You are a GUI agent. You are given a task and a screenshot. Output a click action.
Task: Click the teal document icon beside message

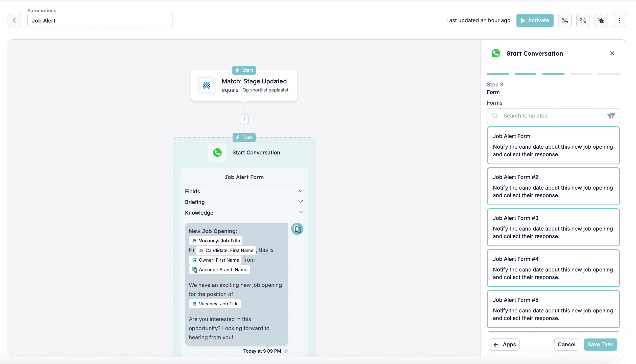[x=297, y=229]
